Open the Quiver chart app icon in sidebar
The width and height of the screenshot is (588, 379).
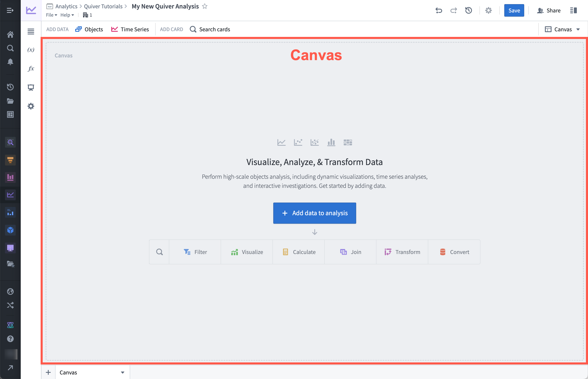click(x=10, y=195)
